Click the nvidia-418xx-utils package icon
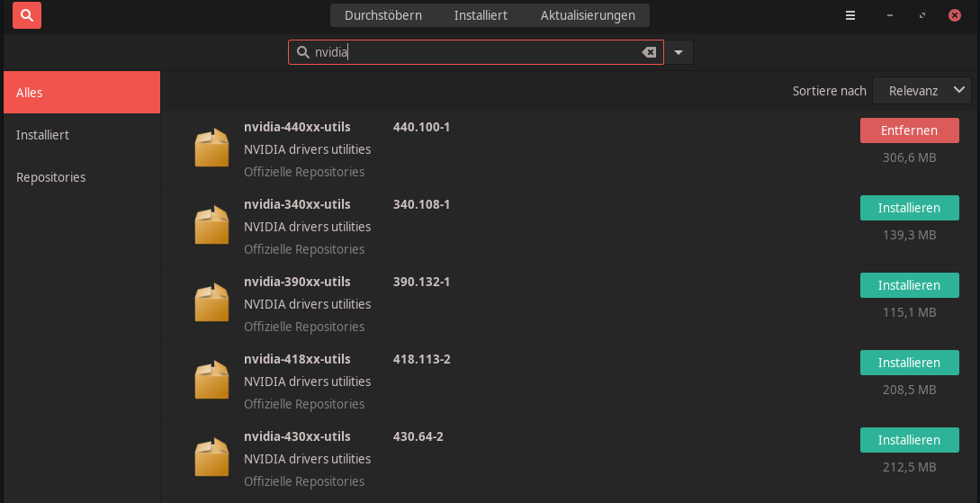Image resolution: width=980 pixels, height=503 pixels. pos(211,381)
